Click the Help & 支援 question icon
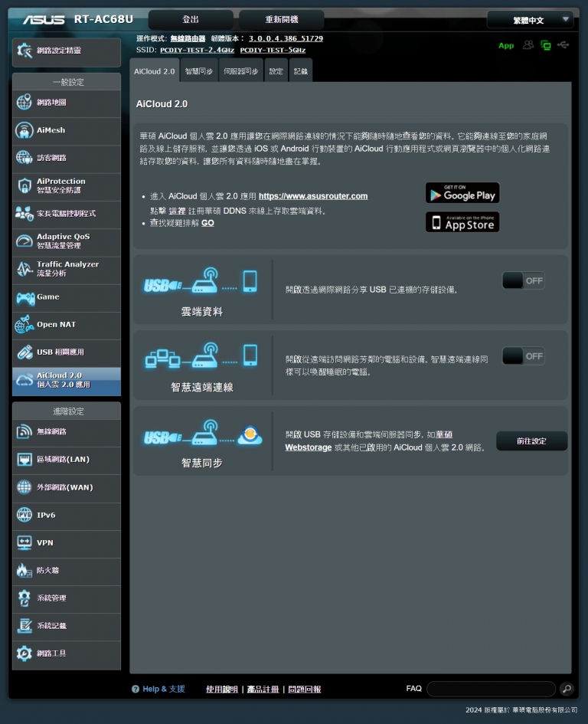This screenshot has width=588, height=724. pyautogui.click(x=136, y=689)
